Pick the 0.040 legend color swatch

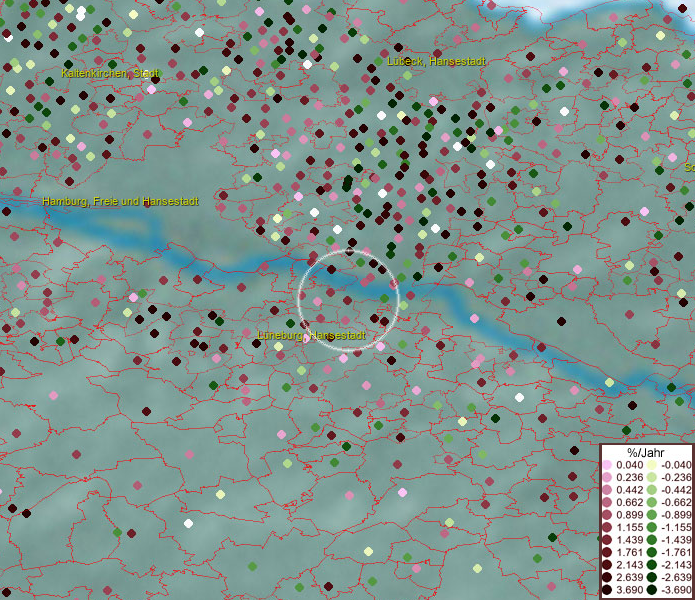[607, 465]
